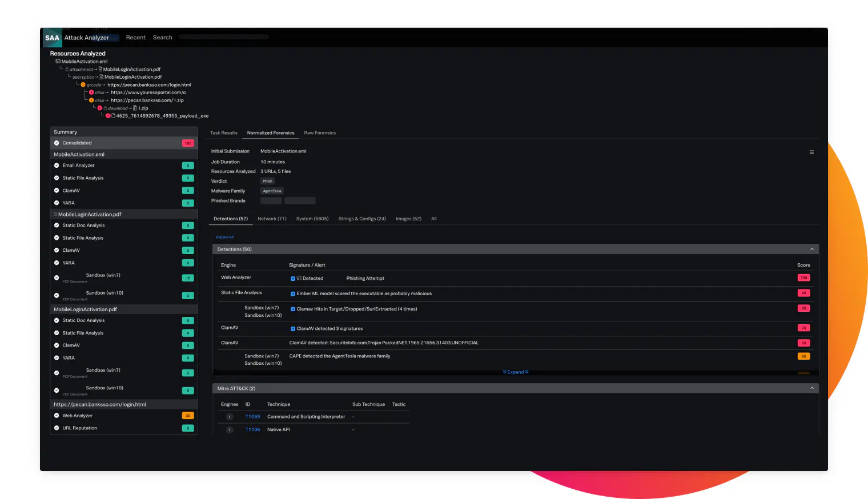Image resolution: width=868 pixels, height=499 pixels.
Task: Click the envelope icon beside MobileActivation.eml
Action: pyautogui.click(x=57, y=61)
